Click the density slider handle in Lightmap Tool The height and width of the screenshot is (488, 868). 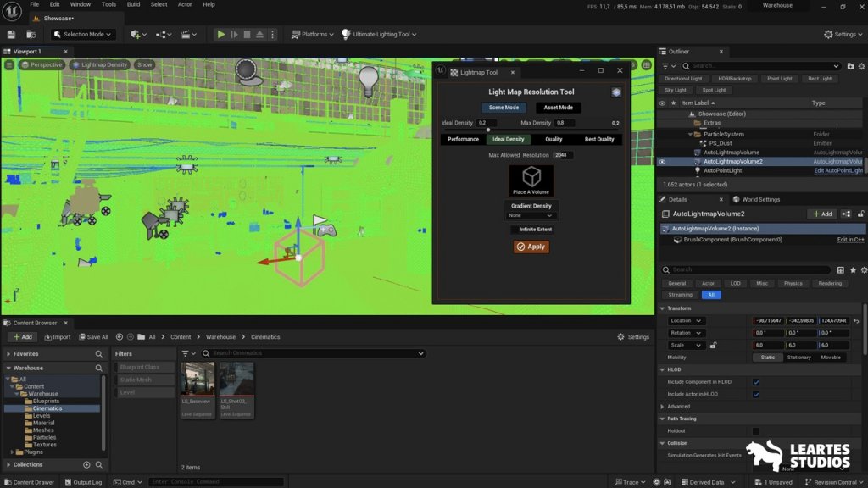pos(487,130)
